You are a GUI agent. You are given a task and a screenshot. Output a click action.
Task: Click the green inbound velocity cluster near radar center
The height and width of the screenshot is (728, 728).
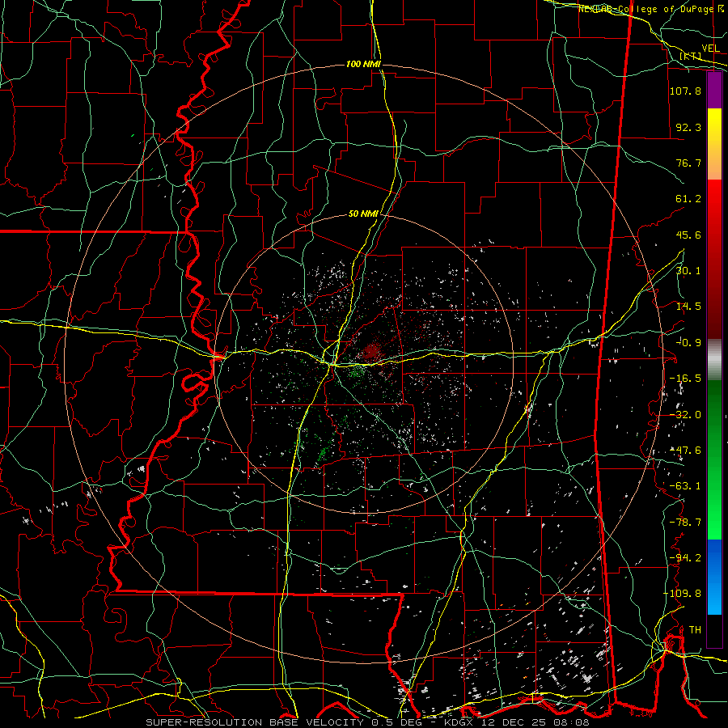(x=357, y=371)
